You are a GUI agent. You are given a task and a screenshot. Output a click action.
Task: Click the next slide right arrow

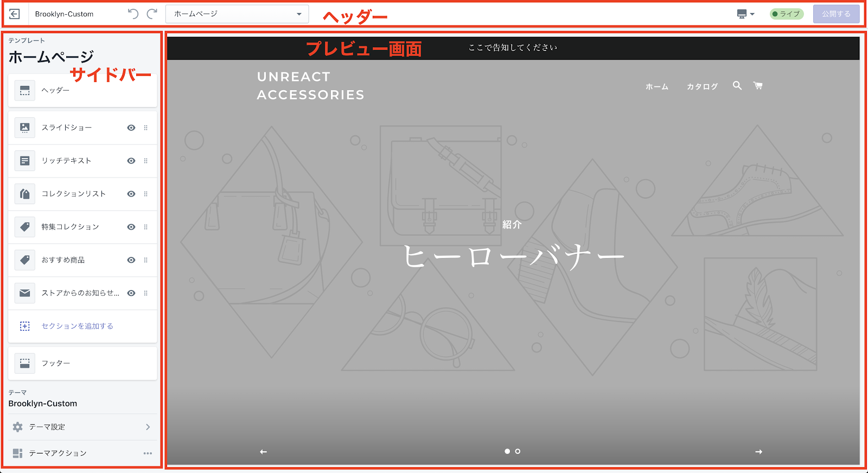[x=758, y=452]
